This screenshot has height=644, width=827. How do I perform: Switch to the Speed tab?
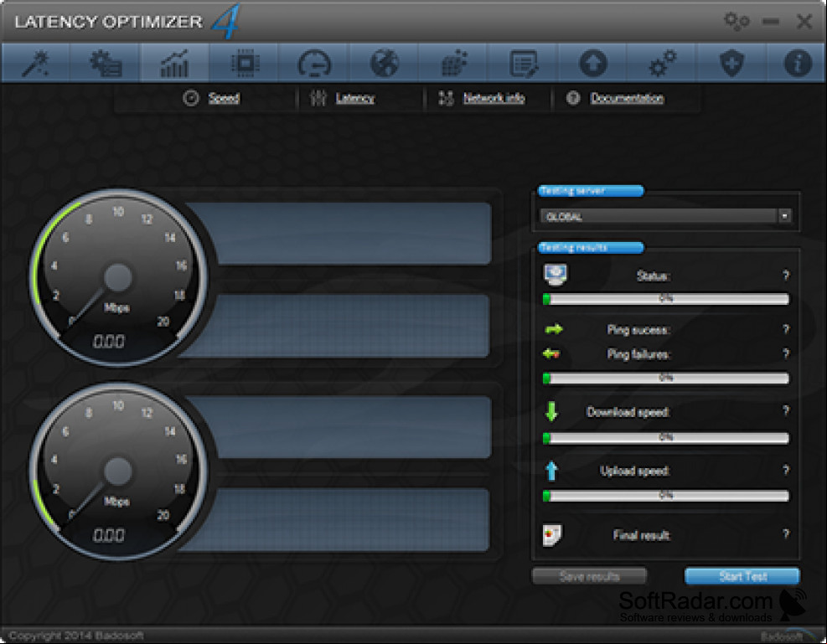(x=224, y=98)
